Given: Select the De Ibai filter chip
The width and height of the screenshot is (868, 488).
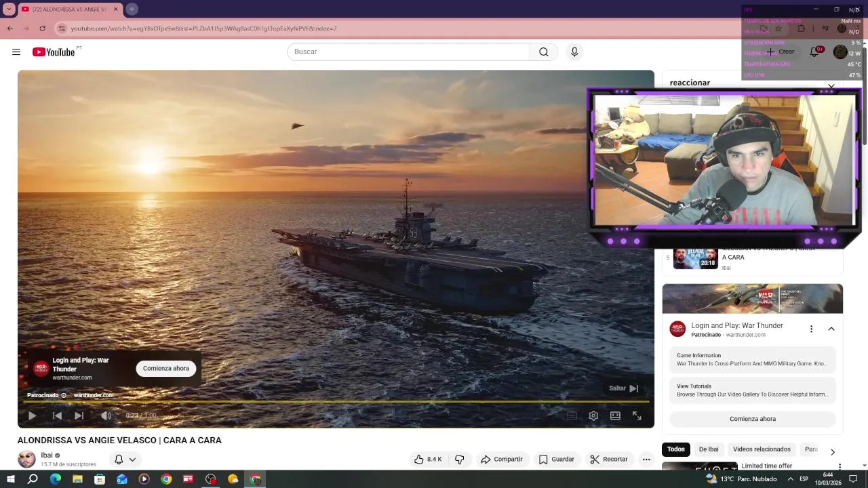Looking at the screenshot, I should (709, 449).
